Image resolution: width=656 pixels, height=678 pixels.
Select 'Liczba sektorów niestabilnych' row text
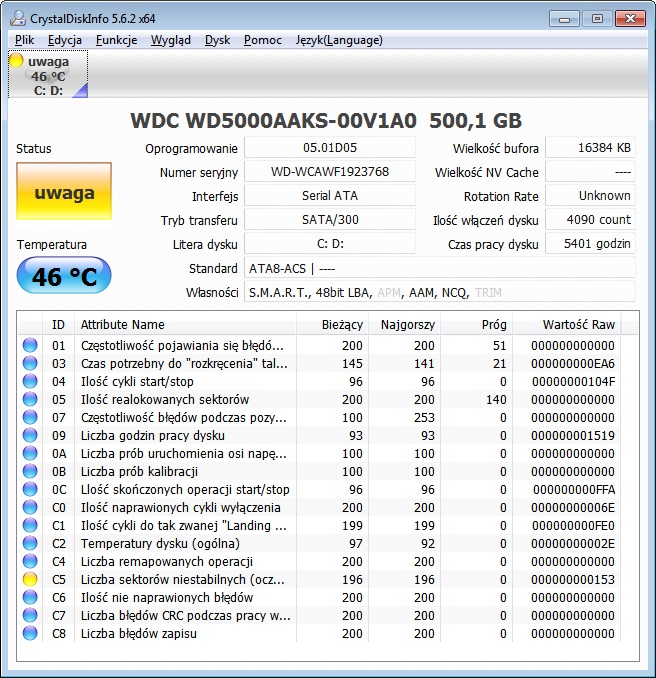(x=182, y=579)
